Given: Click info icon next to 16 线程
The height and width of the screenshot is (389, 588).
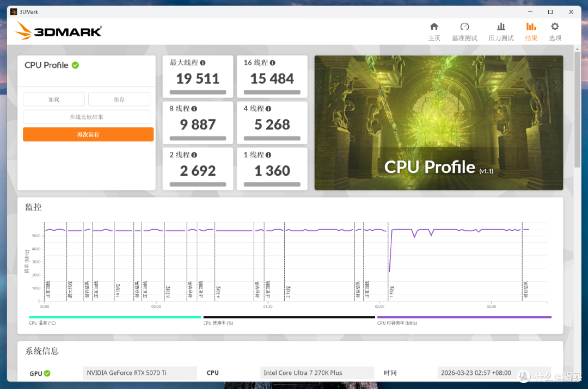Looking at the screenshot, I should pos(273,63).
